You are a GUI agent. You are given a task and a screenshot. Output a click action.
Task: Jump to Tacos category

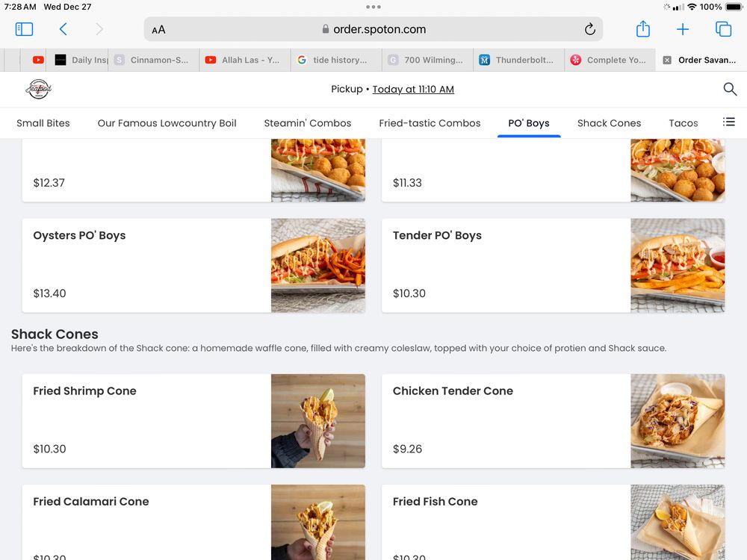(684, 123)
